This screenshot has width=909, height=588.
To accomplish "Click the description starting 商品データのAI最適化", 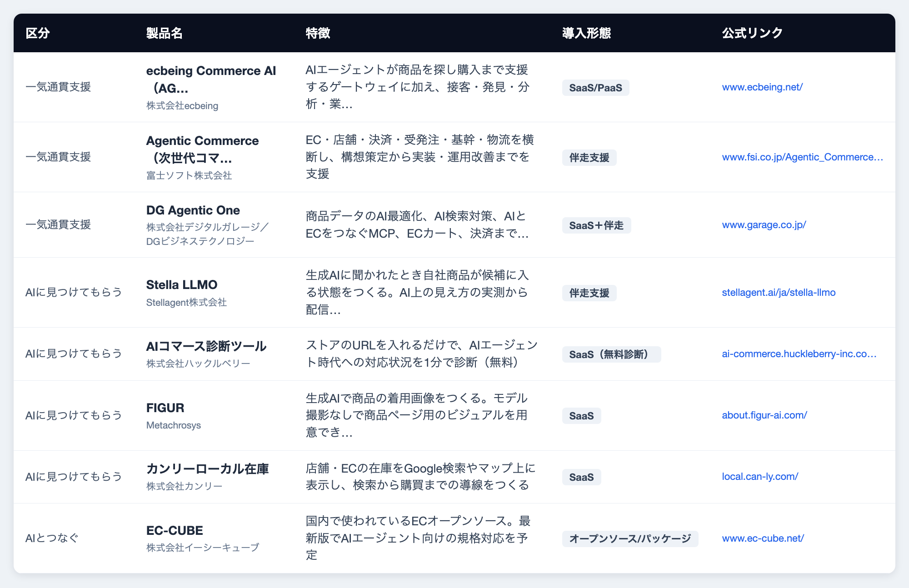I will click(417, 225).
